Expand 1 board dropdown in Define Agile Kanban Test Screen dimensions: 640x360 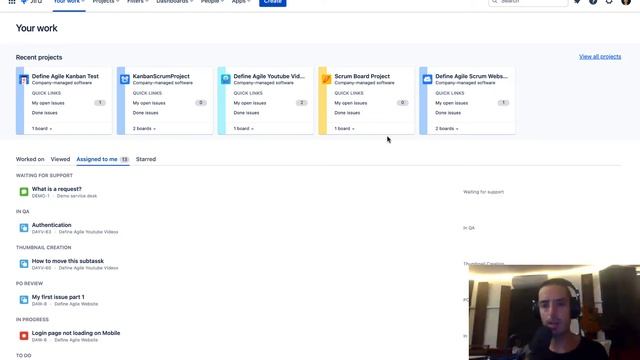42,129
